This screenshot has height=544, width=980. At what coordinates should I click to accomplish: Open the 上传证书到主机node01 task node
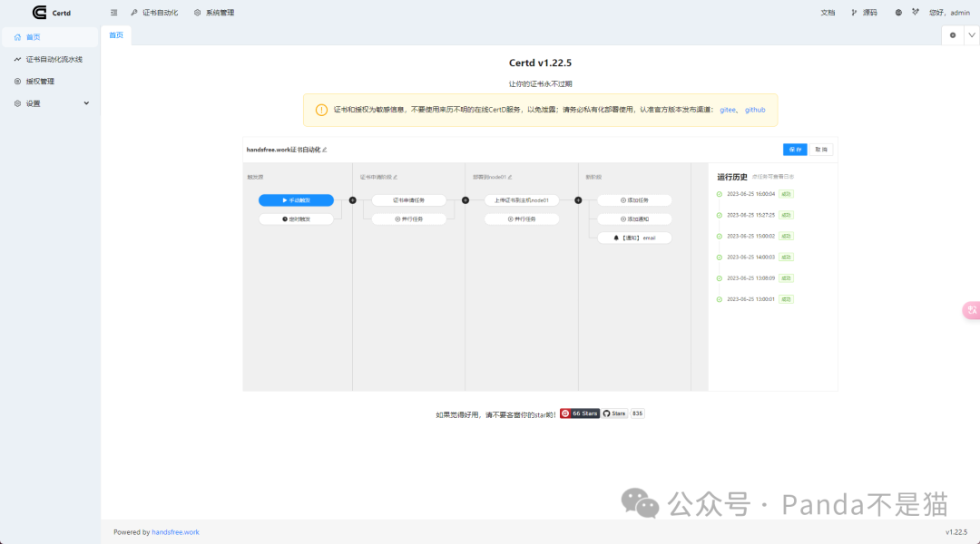pos(522,200)
